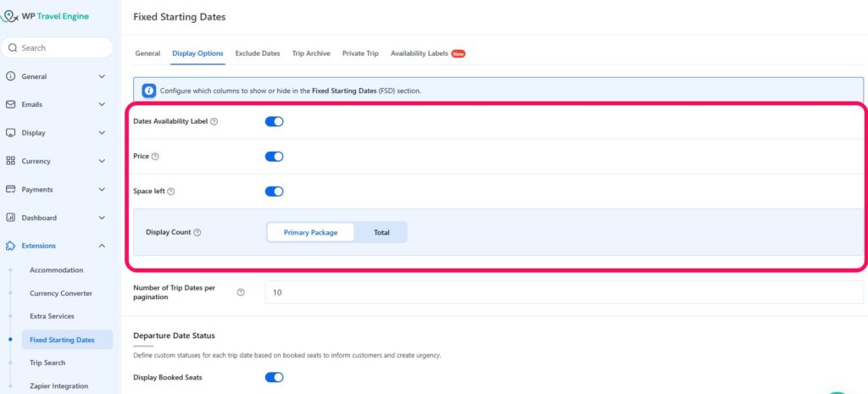Click the help icon beside Price
868x394 pixels.
pyautogui.click(x=155, y=157)
